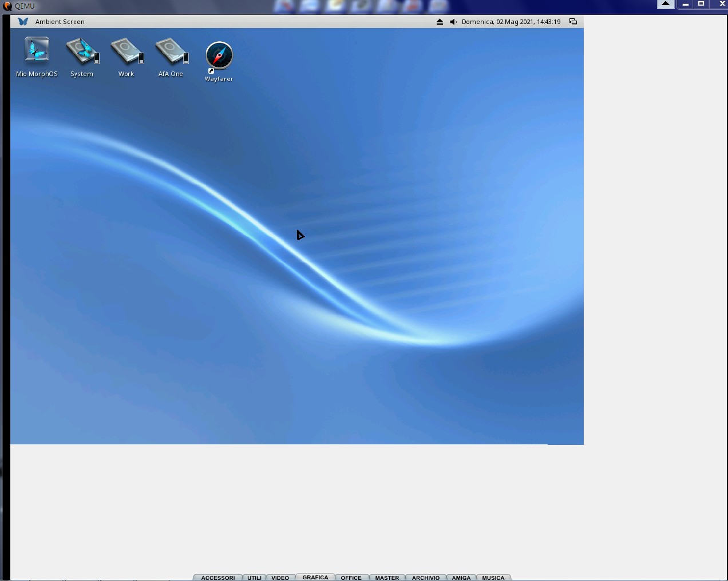This screenshot has height=581, width=728.
Task: Switch to the ARCHIVIO tab
Action: tap(426, 578)
